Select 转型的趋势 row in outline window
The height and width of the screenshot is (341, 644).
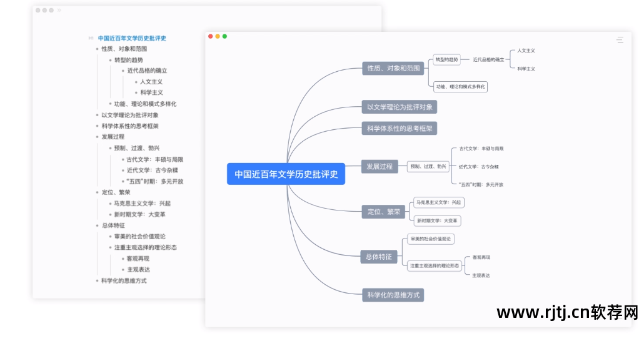click(129, 60)
